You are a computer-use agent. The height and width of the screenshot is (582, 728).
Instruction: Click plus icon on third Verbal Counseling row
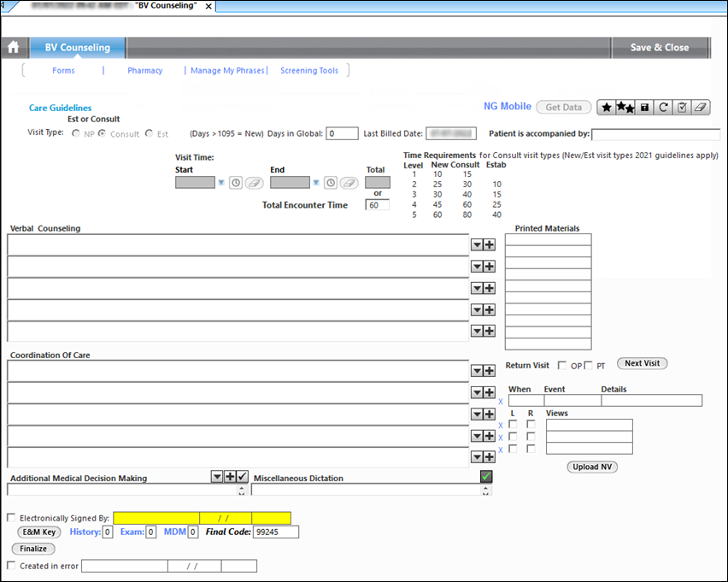[490, 288]
